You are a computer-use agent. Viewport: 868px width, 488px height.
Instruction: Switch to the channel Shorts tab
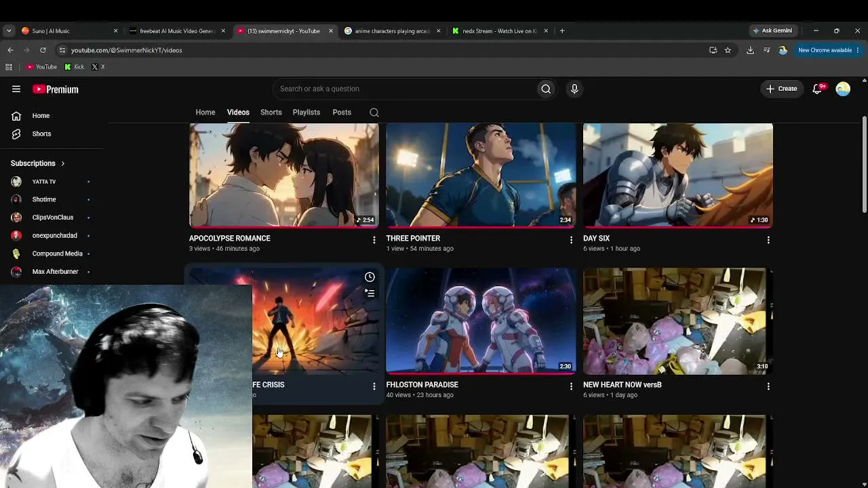[x=271, y=113]
